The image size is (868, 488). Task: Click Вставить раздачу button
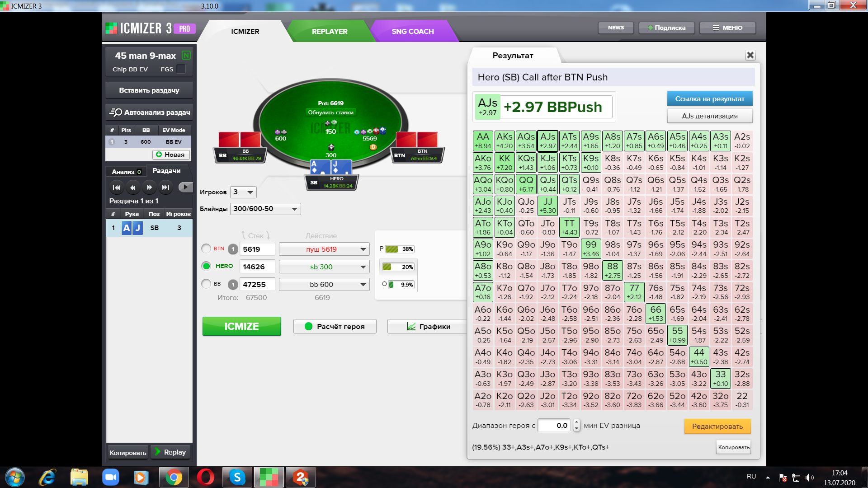click(x=149, y=90)
